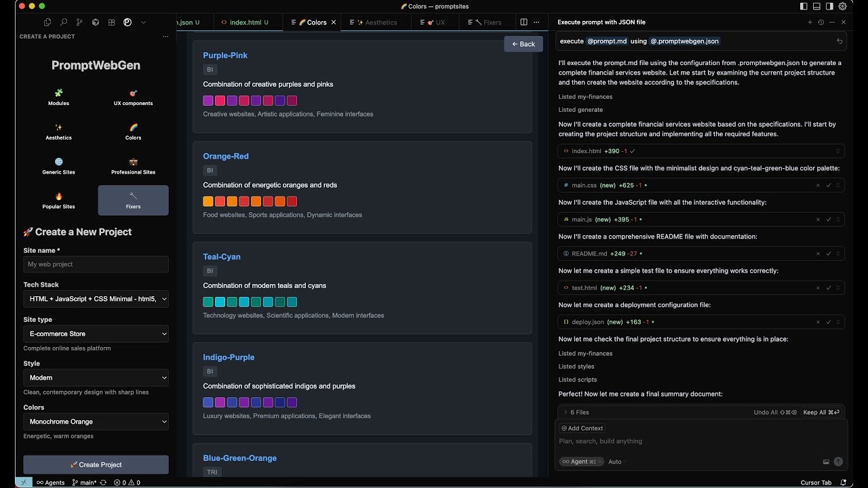Open the settings gear in the title bar
The height and width of the screenshot is (488, 868).
pos(843,6)
